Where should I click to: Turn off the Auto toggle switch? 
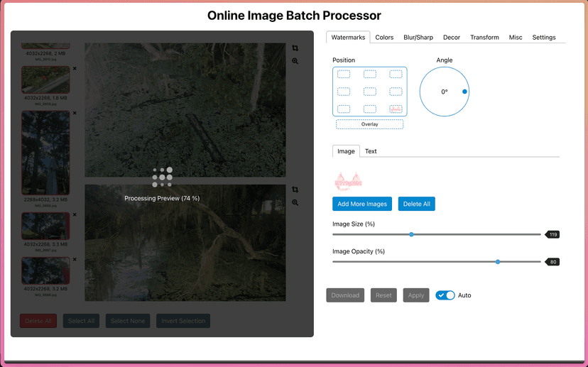coord(445,295)
